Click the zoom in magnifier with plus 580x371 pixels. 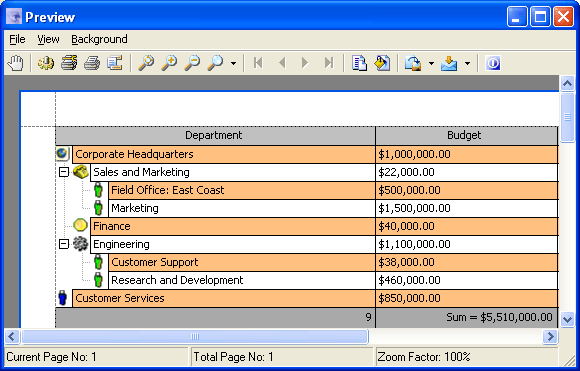pos(169,63)
